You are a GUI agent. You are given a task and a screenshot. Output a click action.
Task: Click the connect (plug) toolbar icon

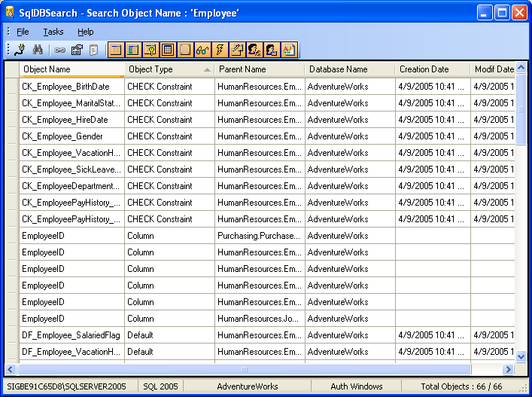[x=20, y=50]
